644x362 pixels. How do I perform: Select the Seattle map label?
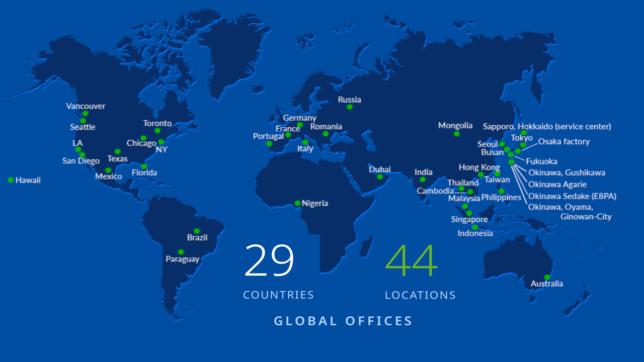coord(83,127)
